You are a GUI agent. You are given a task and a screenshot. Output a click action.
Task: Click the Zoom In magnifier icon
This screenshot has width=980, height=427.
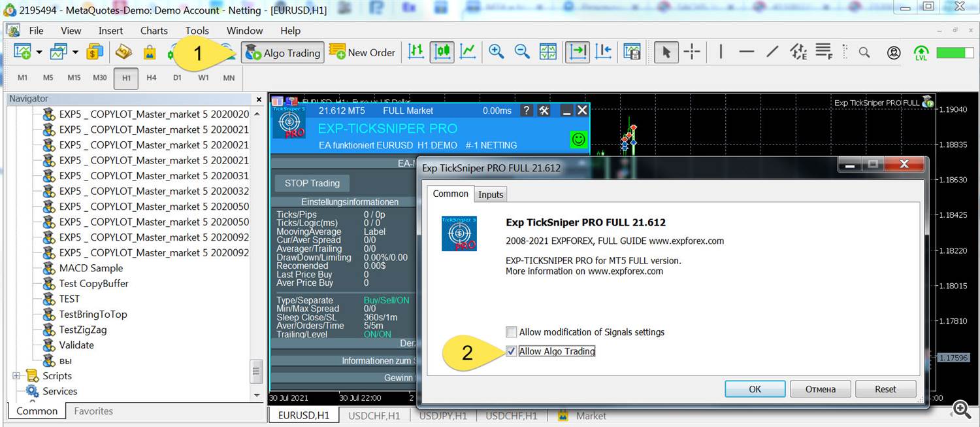coord(497,52)
